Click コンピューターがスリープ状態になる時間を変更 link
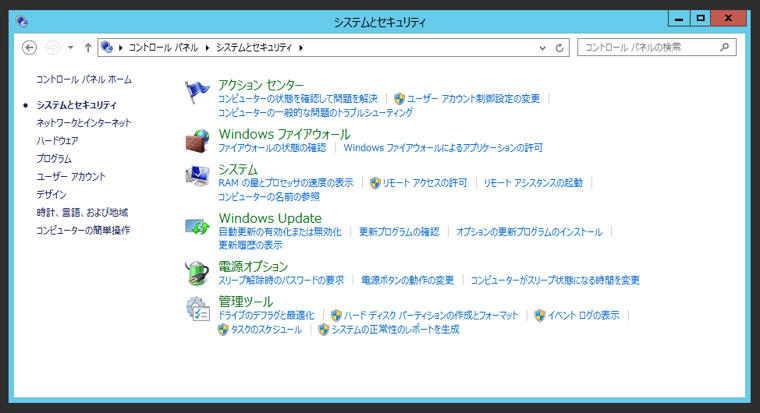Screen dimensions: 760x413 [555, 280]
